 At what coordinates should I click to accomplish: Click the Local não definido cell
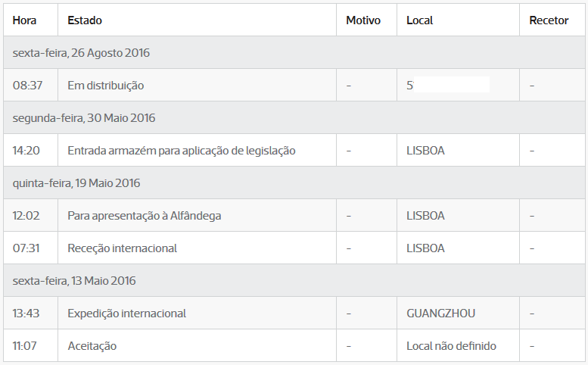pos(452,346)
